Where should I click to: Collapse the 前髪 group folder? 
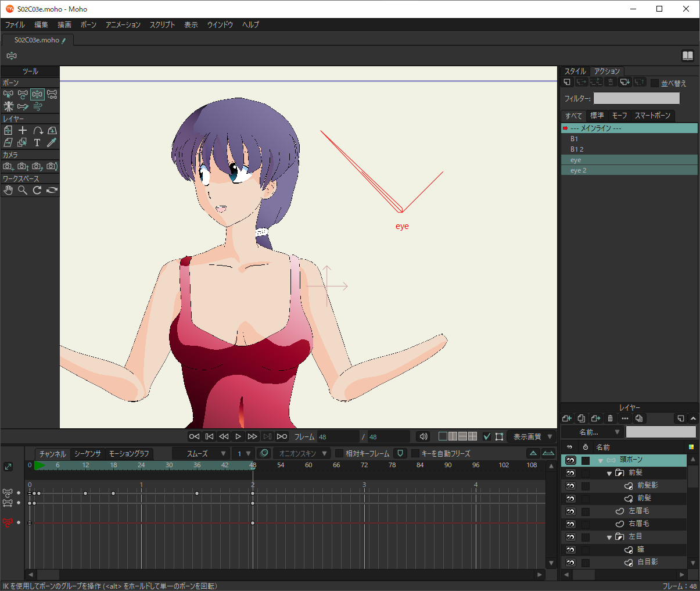click(x=609, y=474)
